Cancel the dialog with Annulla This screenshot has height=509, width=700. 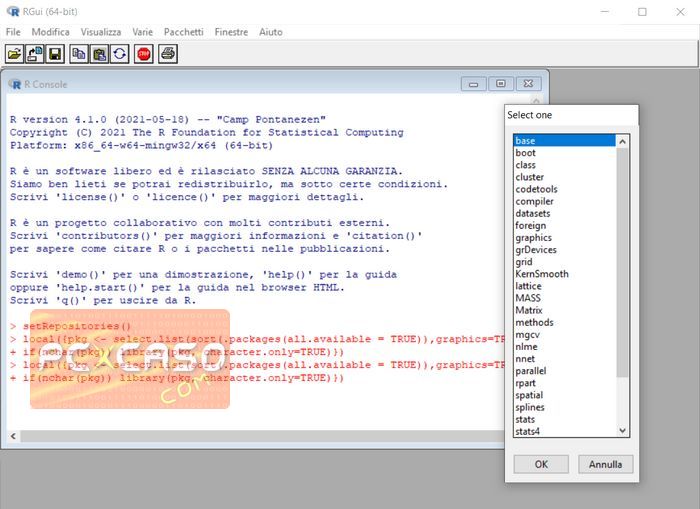click(x=605, y=464)
